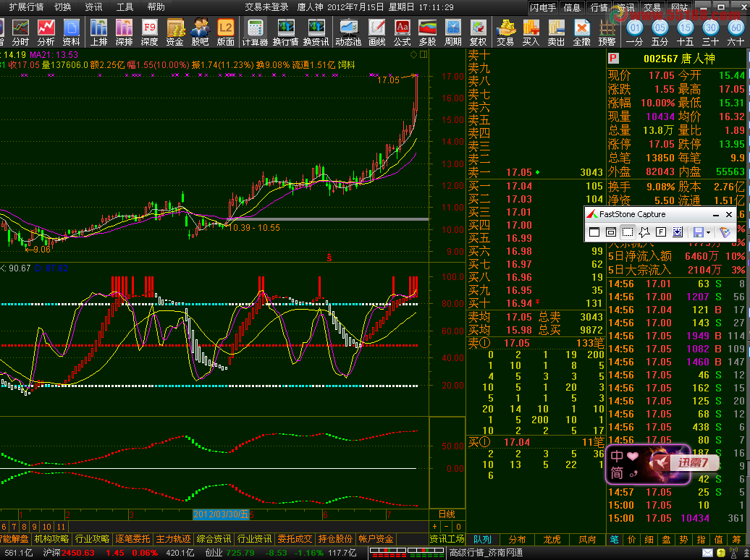Open the 动态池 dynamic pool icon
The width and height of the screenshot is (750, 560).
click(348, 33)
